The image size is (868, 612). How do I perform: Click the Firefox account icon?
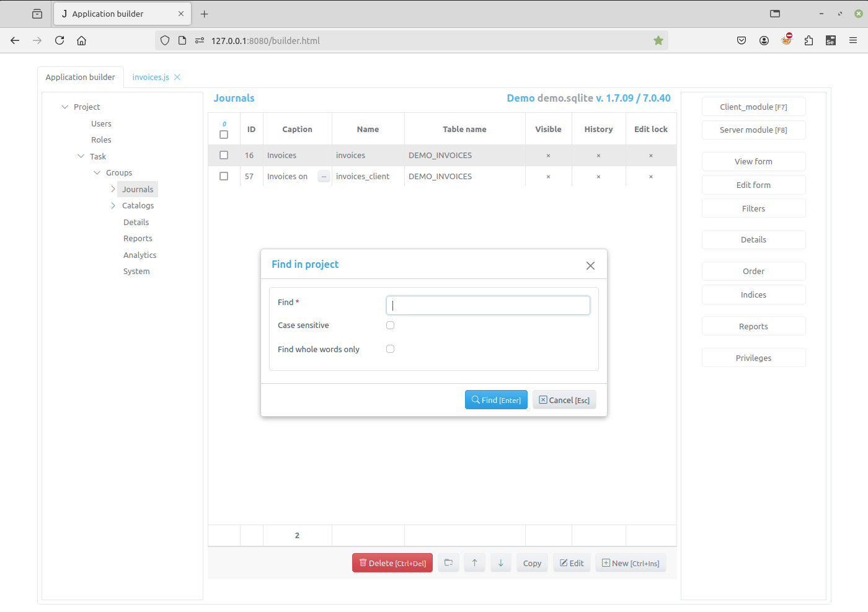764,40
